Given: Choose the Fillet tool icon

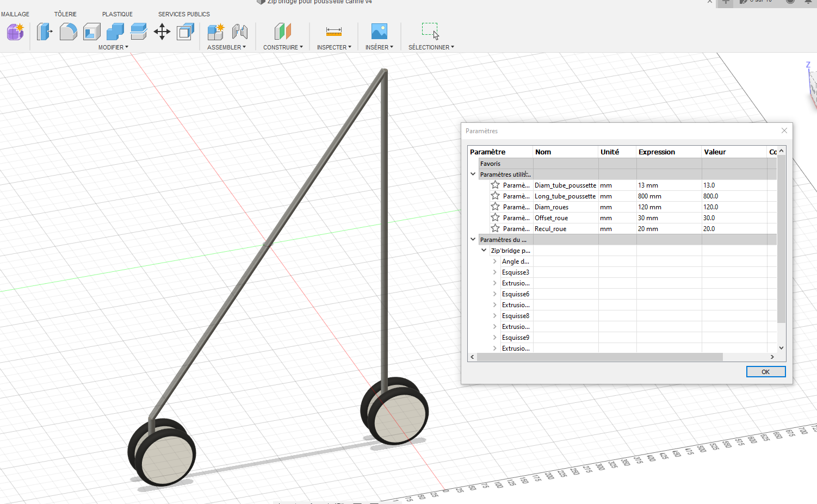Looking at the screenshot, I should pos(68,32).
